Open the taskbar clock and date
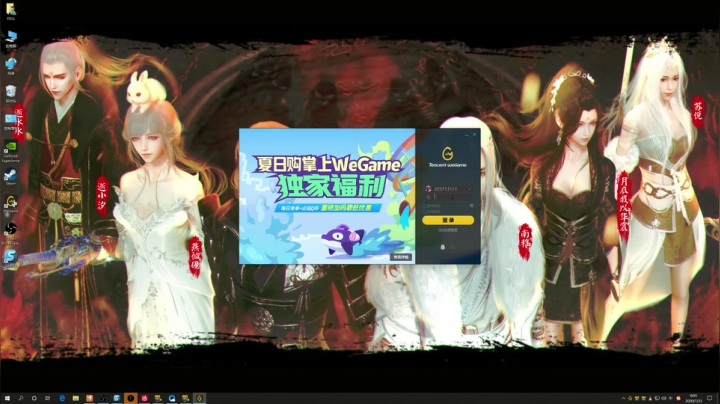 [x=694, y=398]
